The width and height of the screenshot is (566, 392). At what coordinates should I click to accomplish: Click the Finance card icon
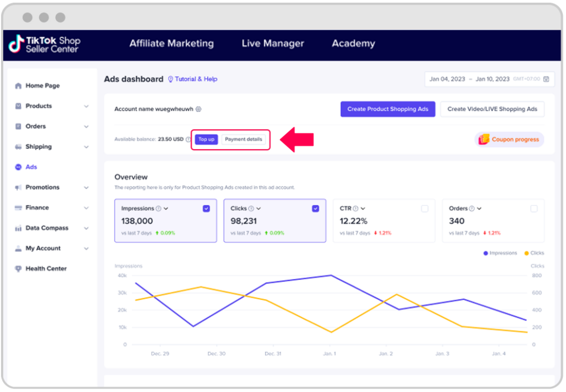tap(18, 208)
